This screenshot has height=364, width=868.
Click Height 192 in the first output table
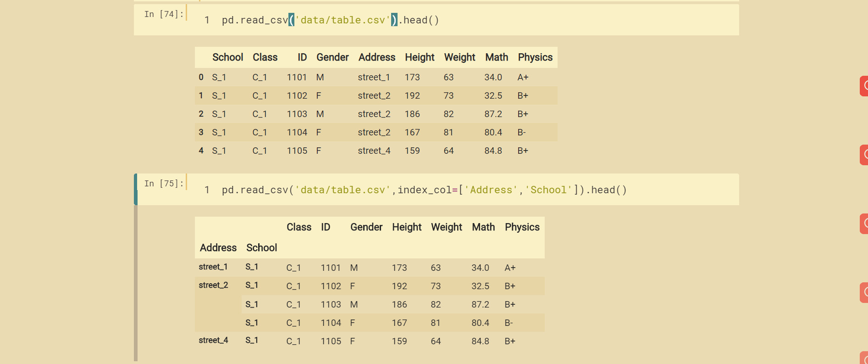pos(412,95)
